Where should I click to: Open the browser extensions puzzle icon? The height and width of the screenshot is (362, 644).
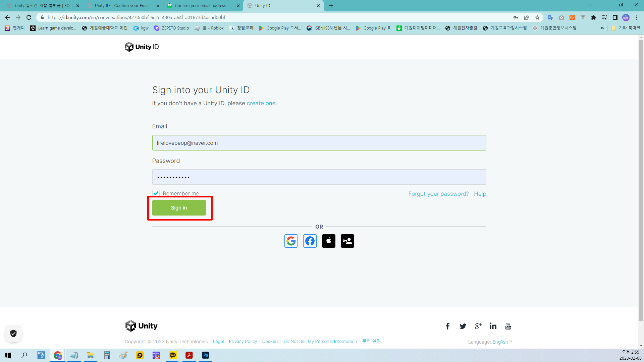594,17
